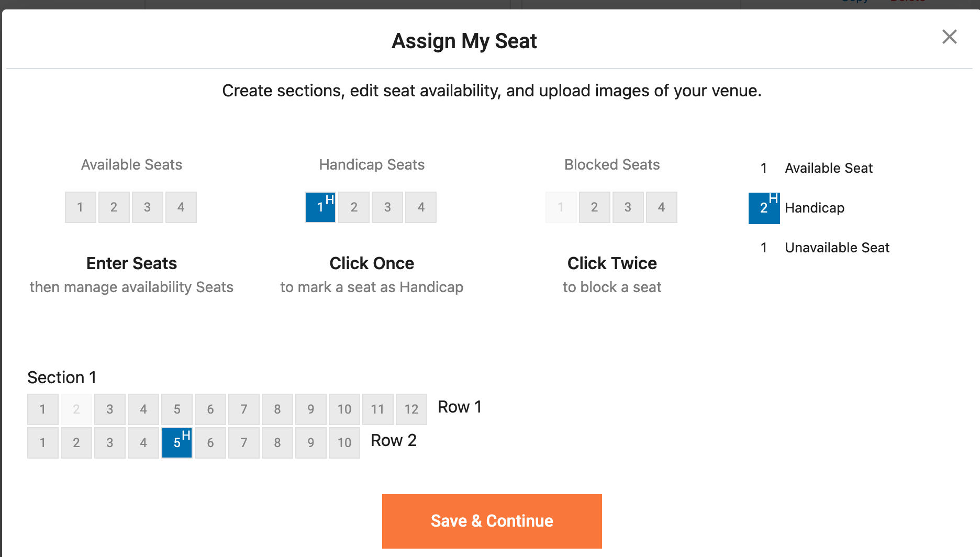
Task: Mark seat 7 in Row 1 as handicap
Action: pos(243,409)
